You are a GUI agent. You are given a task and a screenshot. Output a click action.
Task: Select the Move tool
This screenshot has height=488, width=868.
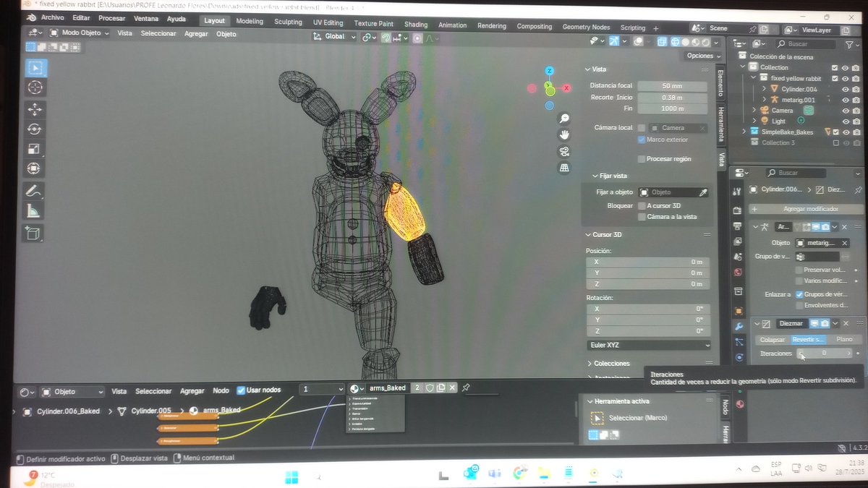35,109
